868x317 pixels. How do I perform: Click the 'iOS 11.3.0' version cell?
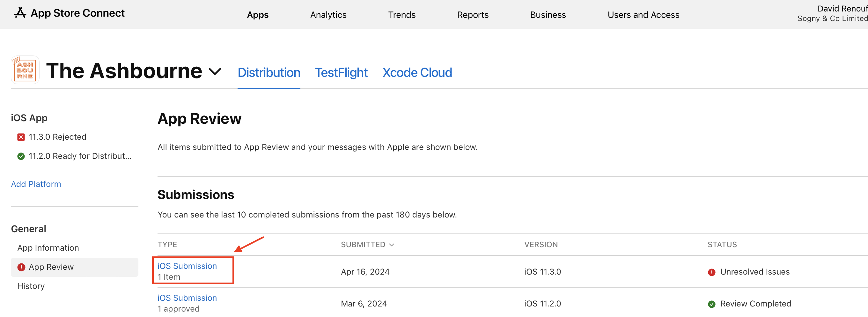(x=542, y=272)
